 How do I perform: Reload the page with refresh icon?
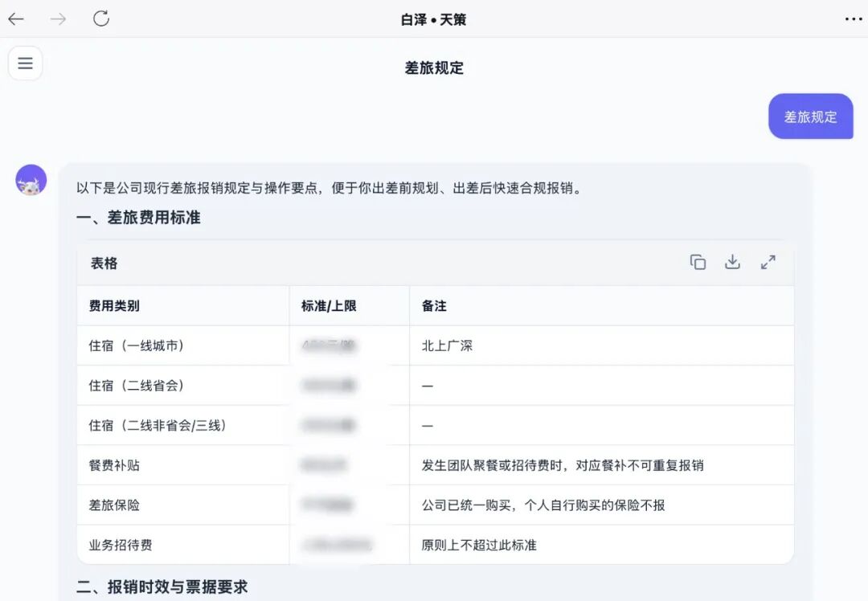tap(101, 18)
